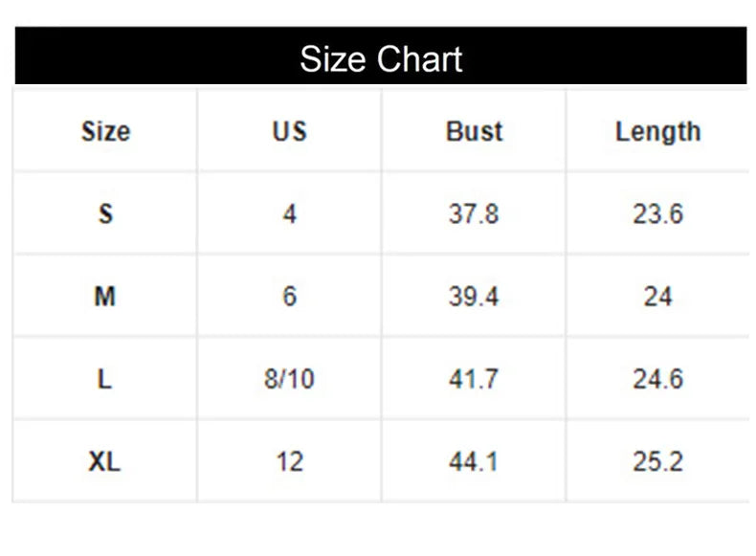Select the L size row label

pos(105,379)
